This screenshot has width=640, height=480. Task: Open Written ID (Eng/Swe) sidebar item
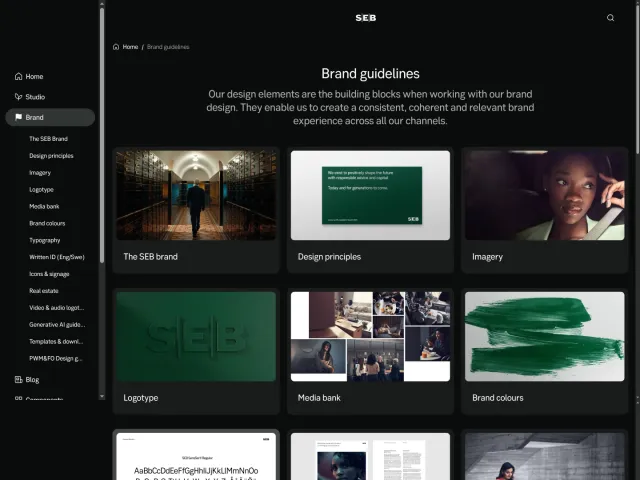(x=57, y=257)
